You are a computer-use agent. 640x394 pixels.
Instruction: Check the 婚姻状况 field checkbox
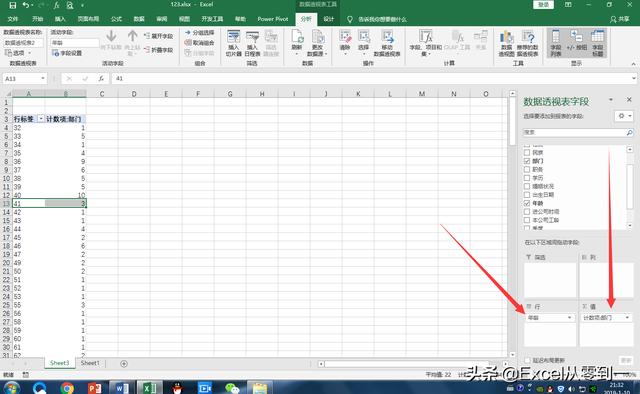(527, 186)
